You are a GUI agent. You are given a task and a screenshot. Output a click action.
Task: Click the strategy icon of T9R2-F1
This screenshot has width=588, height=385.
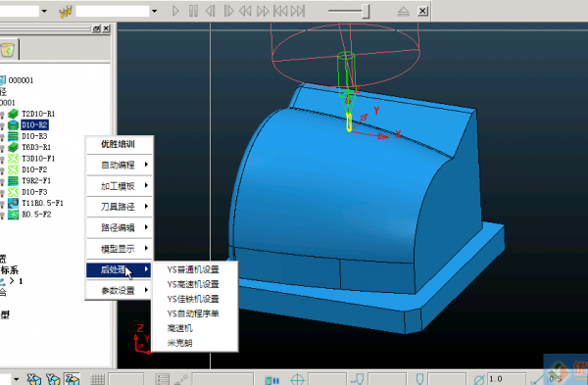[13, 181]
